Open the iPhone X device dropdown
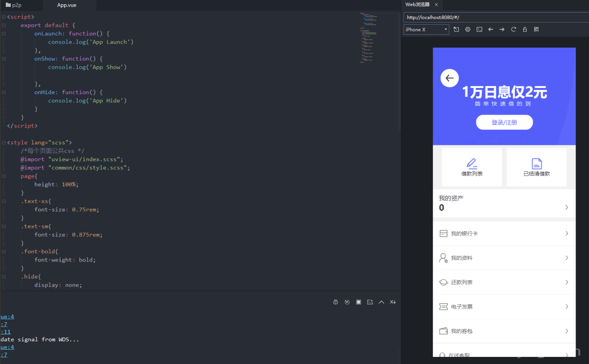 [x=426, y=29]
